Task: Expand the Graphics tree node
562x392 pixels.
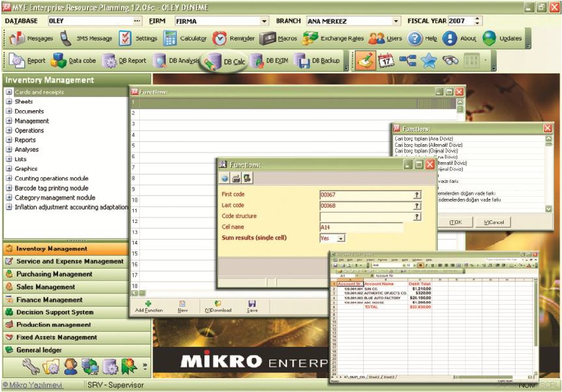Action: click(9, 169)
